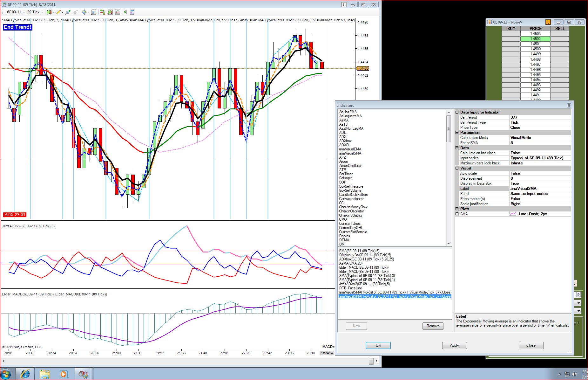Open Windows Explorer from the taskbar
588x380 pixels.
tap(45, 374)
